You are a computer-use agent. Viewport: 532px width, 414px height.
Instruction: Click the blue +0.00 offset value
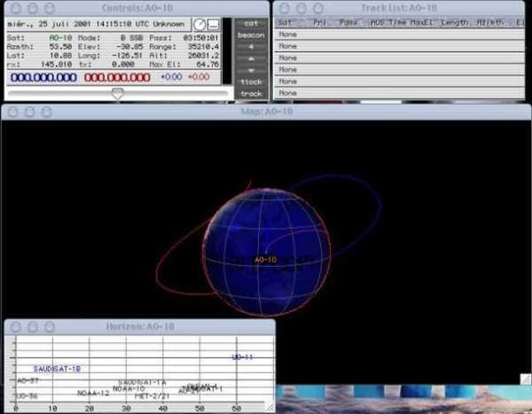[171, 77]
